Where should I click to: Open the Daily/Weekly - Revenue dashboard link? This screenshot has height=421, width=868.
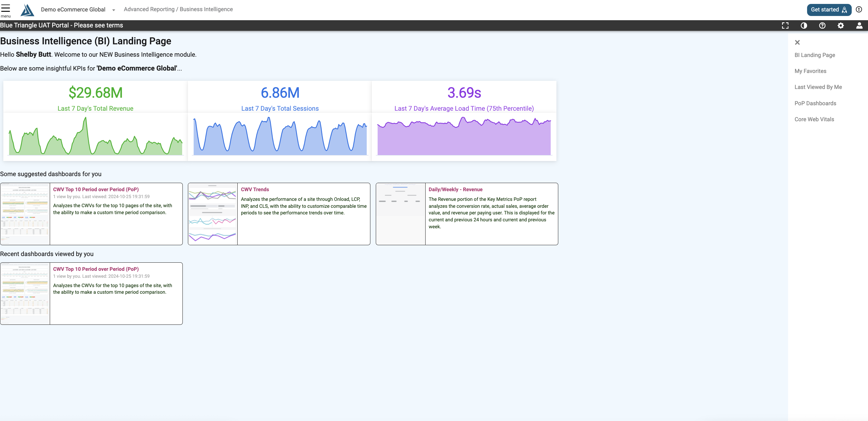pos(455,190)
